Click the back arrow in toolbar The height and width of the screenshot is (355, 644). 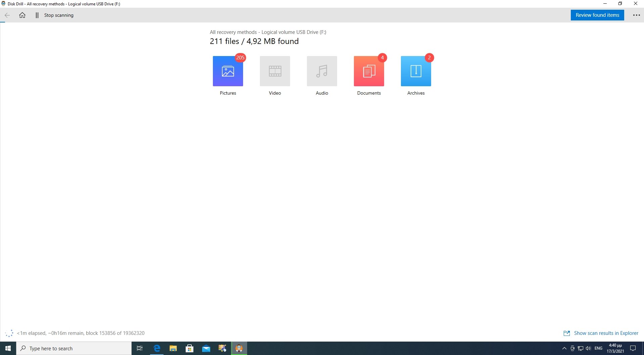click(7, 15)
